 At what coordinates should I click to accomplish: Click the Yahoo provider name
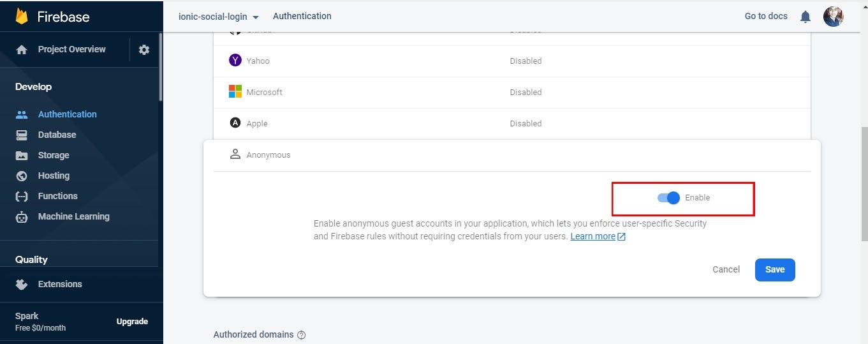(x=258, y=61)
